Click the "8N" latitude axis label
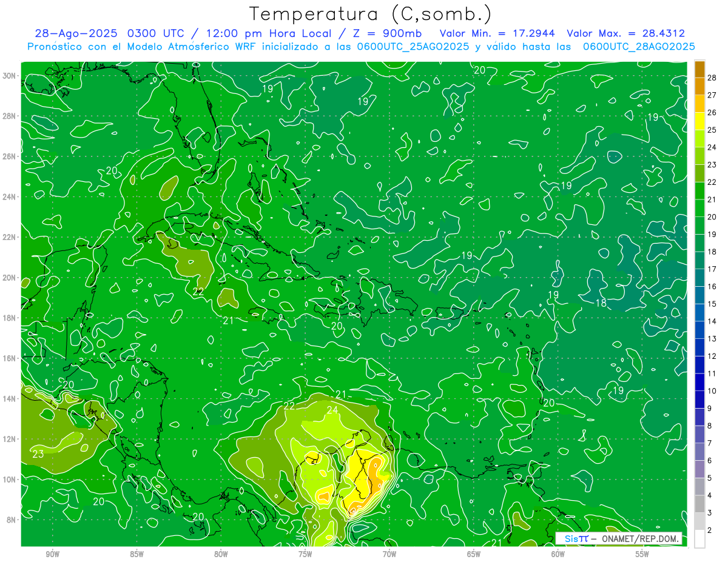Viewport: 728px width, 562px height. 12,520
